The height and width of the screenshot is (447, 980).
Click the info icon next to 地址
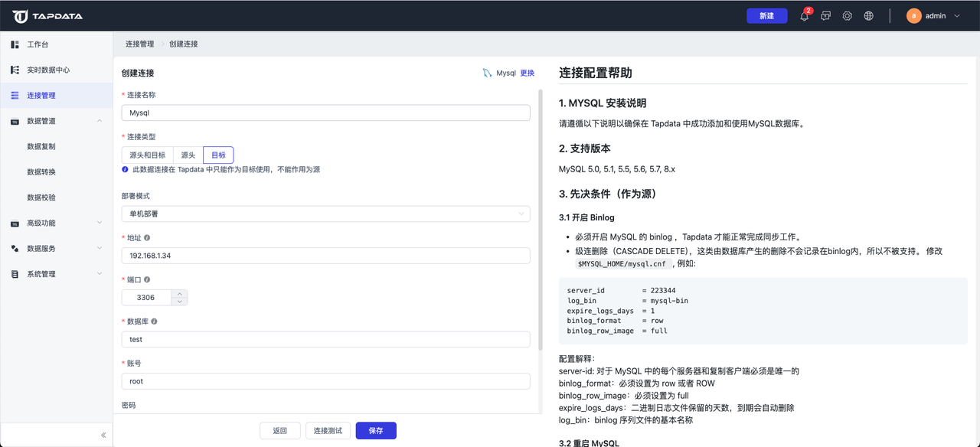147,238
